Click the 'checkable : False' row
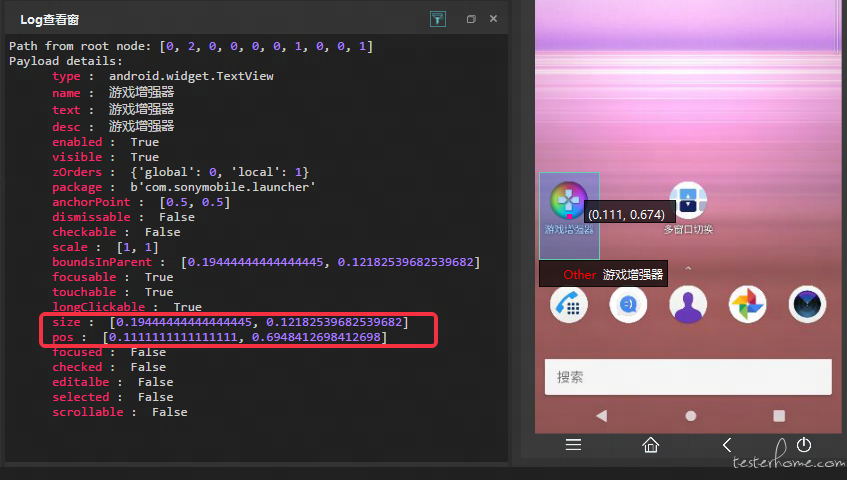This screenshot has width=847, height=480. [116, 232]
